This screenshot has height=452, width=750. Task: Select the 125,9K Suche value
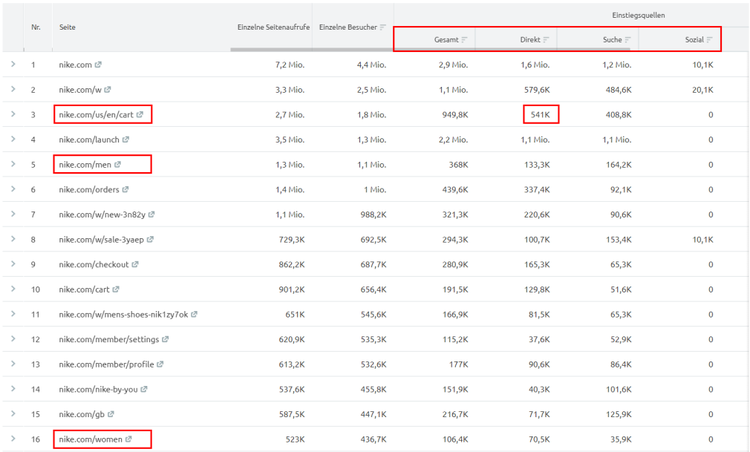click(619, 414)
